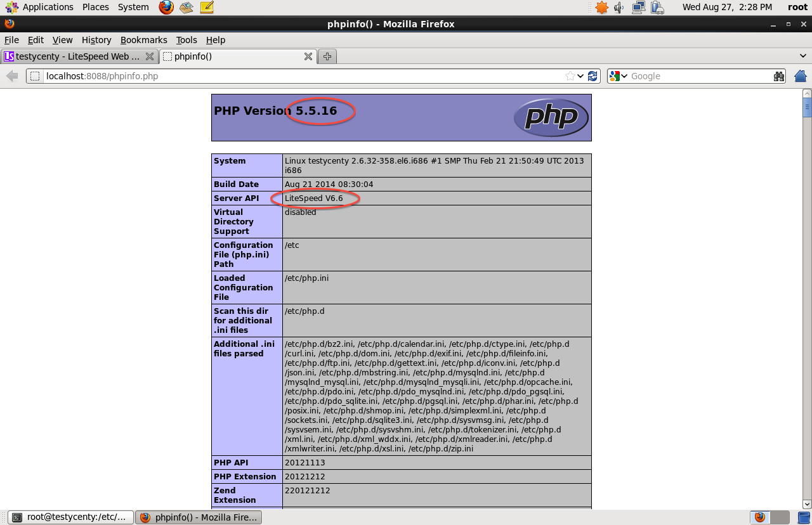Click the blue icon in the bottom panel corner
Viewport: 812px width, 525px height.
(804, 517)
